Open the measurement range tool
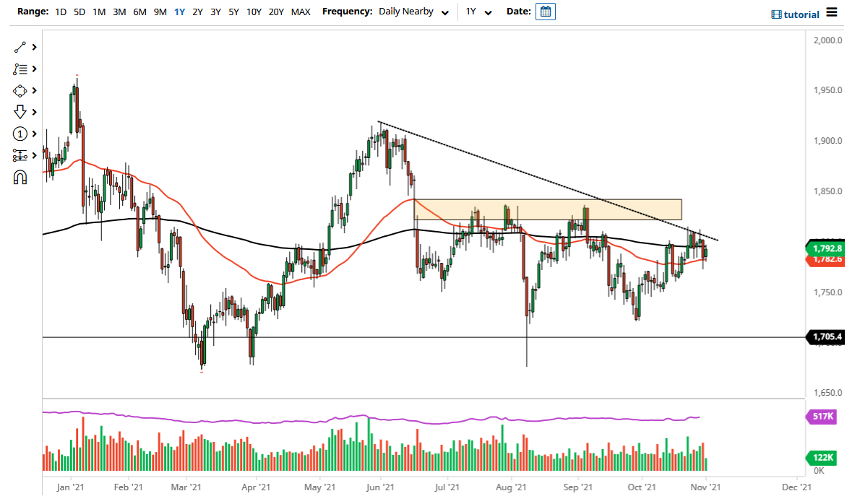Viewport: 847px width, 504px height. [x=20, y=155]
